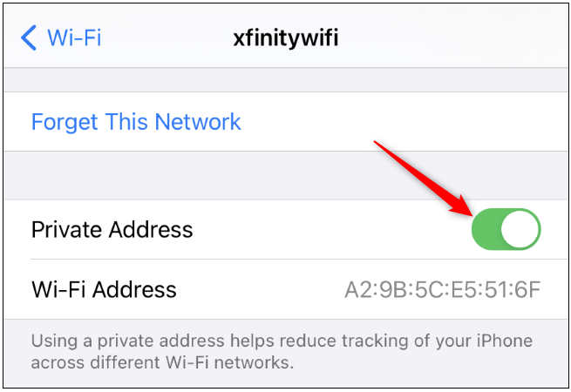The image size is (571, 392).
Task: Go back via the Wi-Fi label
Action: click(74, 37)
